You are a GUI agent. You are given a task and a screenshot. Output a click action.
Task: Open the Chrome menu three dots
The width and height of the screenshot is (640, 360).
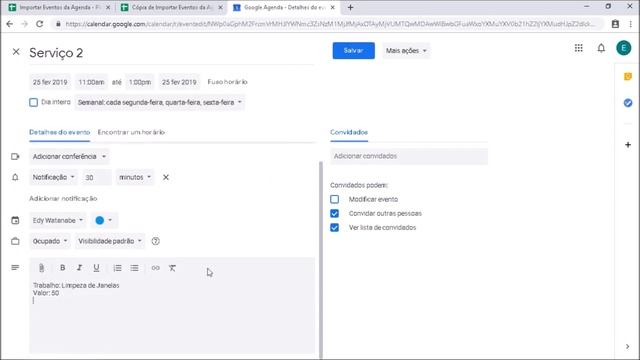pos(631,24)
